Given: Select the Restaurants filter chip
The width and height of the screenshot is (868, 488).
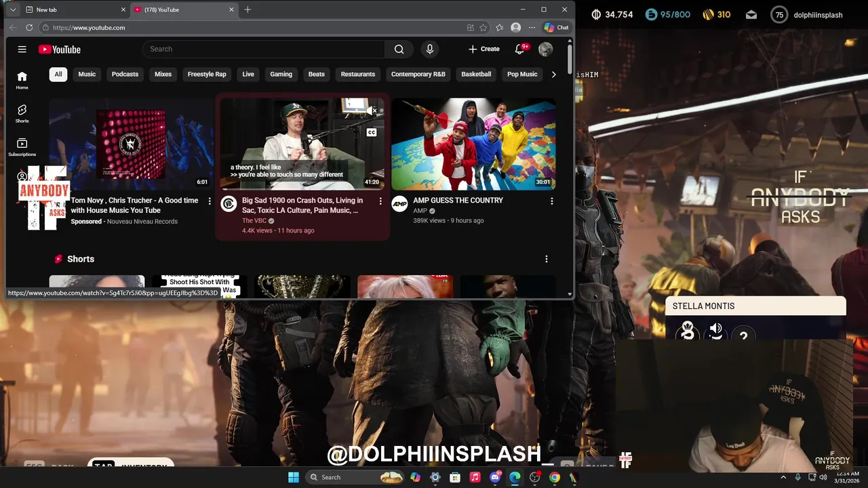Looking at the screenshot, I should pos(358,75).
